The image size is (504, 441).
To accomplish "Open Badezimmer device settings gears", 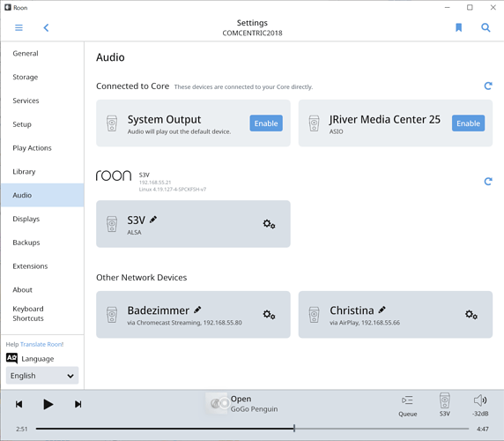I will pyautogui.click(x=269, y=314).
